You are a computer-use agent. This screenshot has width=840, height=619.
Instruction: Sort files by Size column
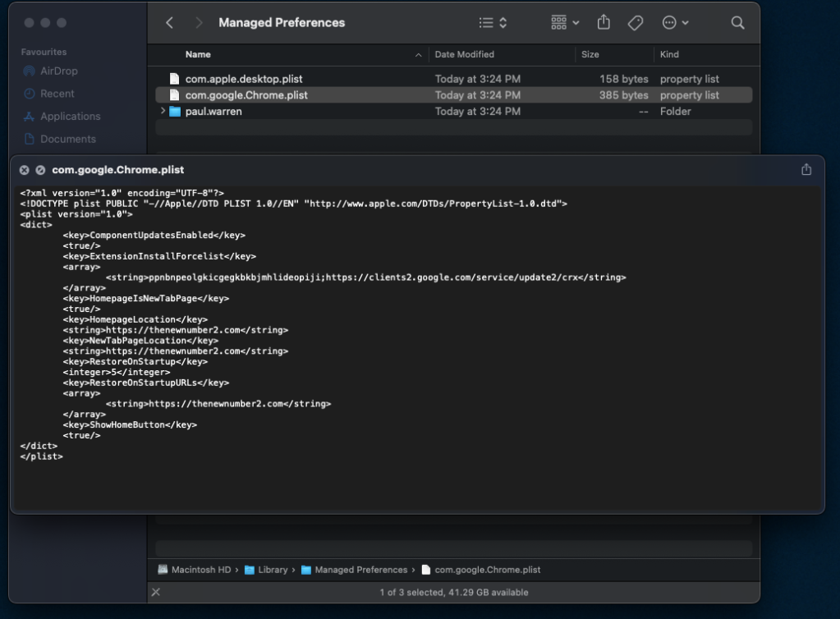tap(590, 55)
